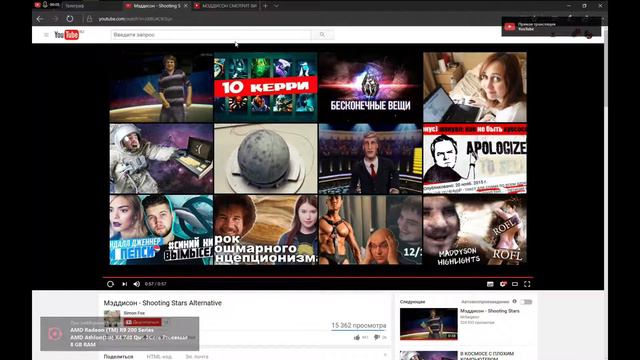This screenshot has width=640, height=360.
Task: Switch to 'МЭДДИСОН СМОТРИТ' browser tab
Action: [x=226, y=6]
